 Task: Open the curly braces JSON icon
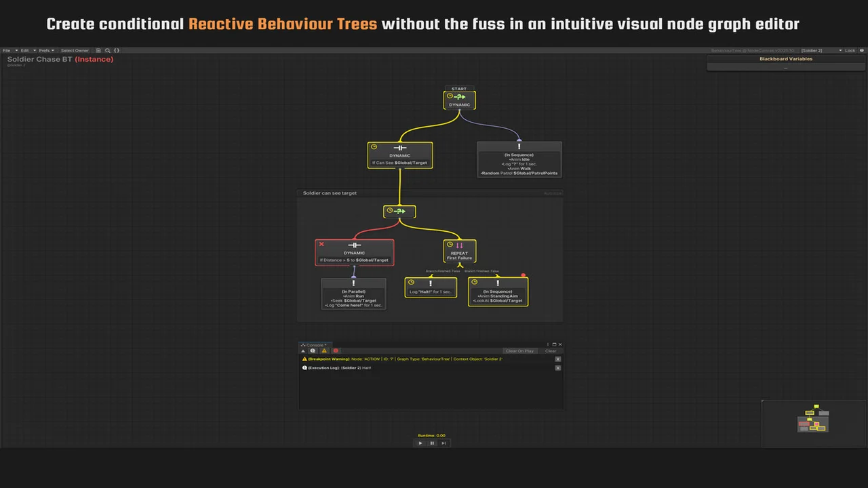click(x=117, y=50)
